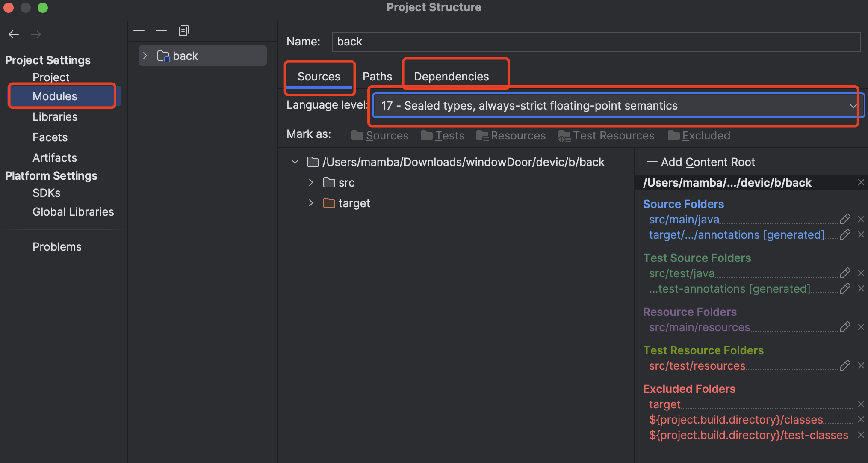Expand the src folder tree node
Screen dimensions: 868x463
311,182
